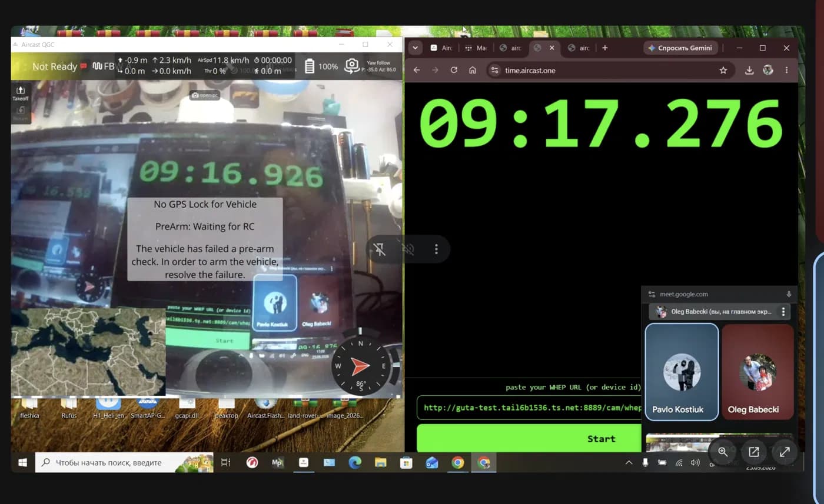
Task: Click the gimbal camera Yaw follow icon
Action: (x=352, y=66)
